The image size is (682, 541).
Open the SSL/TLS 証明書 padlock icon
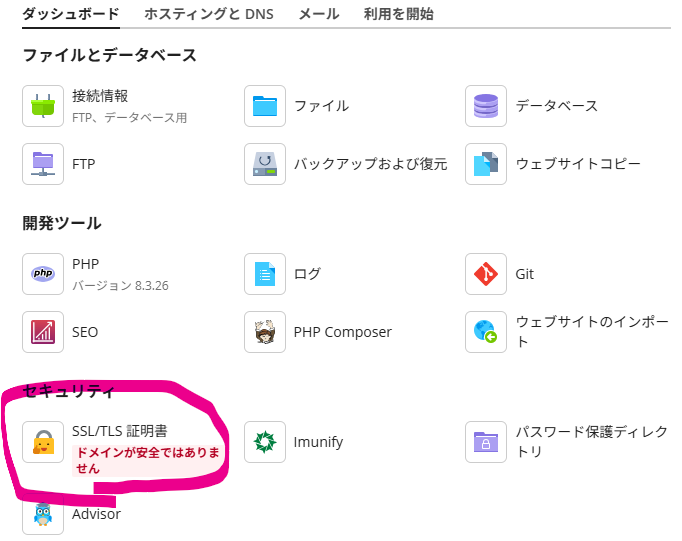point(43,442)
